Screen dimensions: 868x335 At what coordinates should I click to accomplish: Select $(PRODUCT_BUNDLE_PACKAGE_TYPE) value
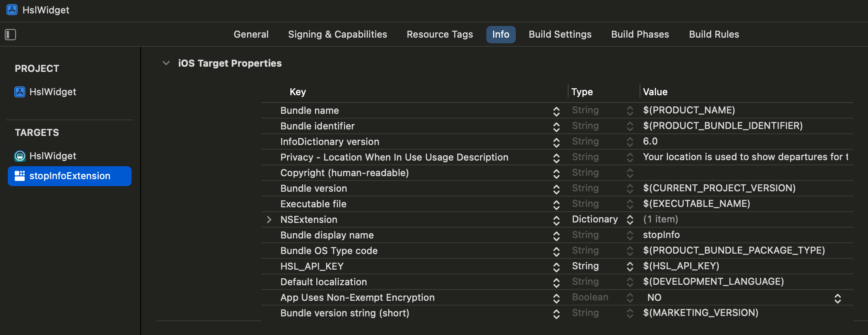tap(734, 251)
